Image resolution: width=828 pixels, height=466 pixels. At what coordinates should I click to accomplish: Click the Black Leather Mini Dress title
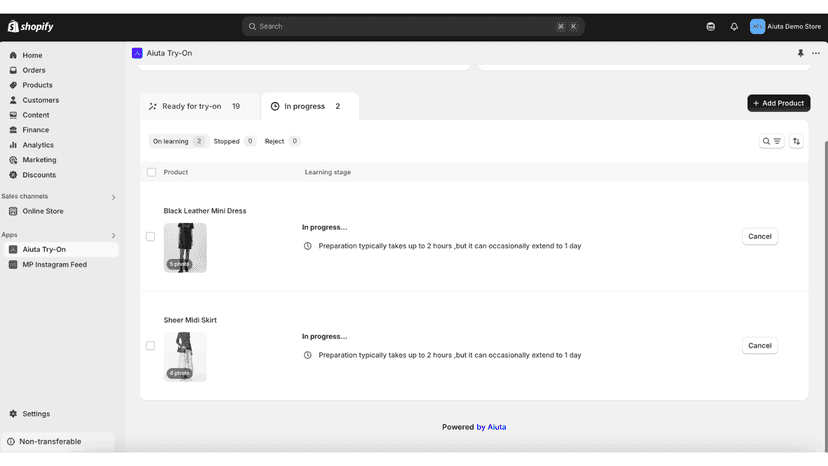tap(205, 211)
